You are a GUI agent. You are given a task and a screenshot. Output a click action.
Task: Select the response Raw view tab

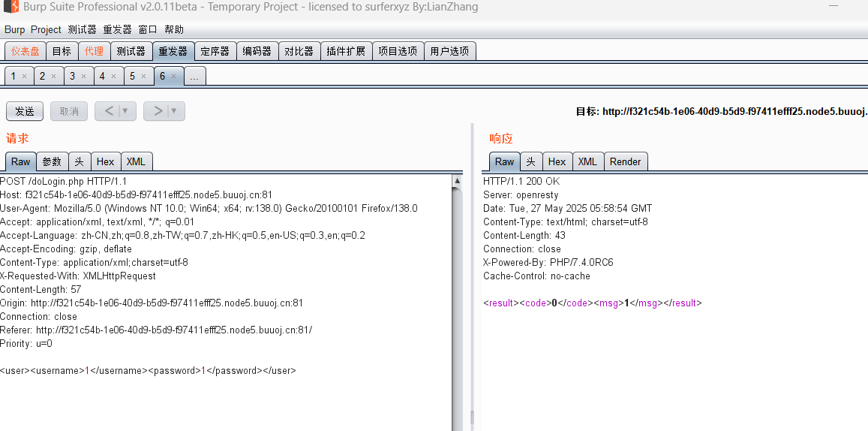click(504, 161)
